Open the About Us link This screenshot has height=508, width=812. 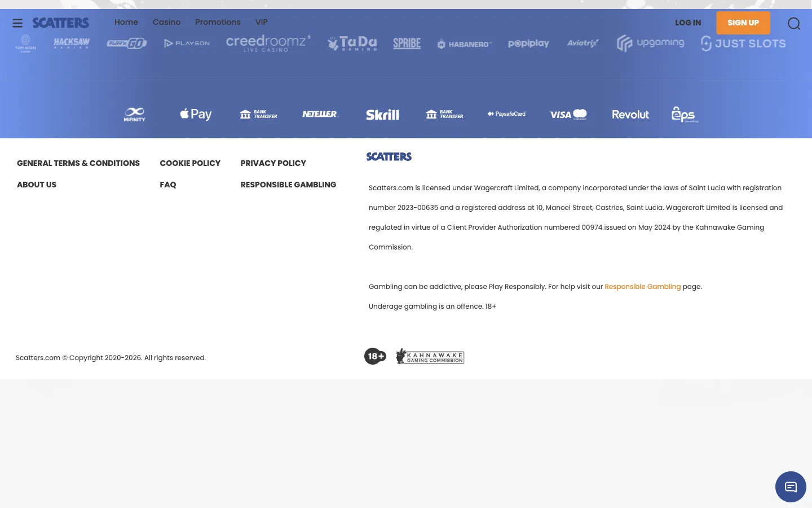click(x=37, y=185)
